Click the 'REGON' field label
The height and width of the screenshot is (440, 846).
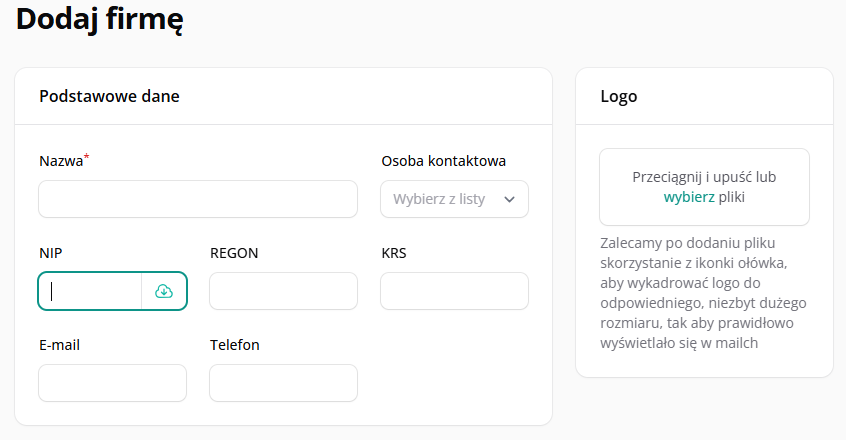point(234,253)
